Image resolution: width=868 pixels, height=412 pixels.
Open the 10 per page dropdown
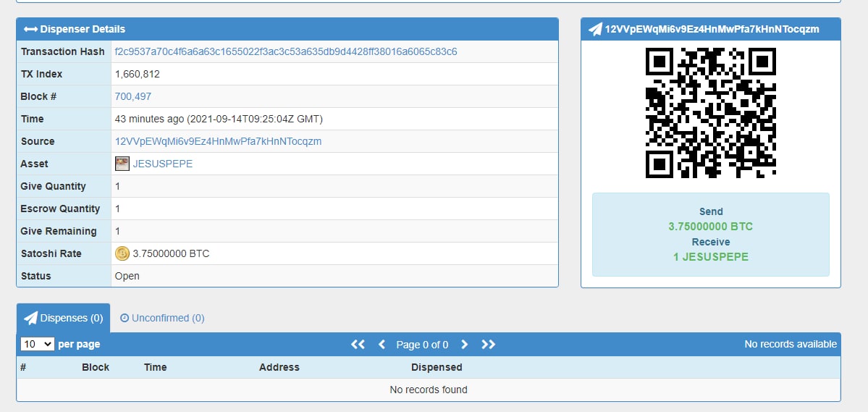point(37,344)
